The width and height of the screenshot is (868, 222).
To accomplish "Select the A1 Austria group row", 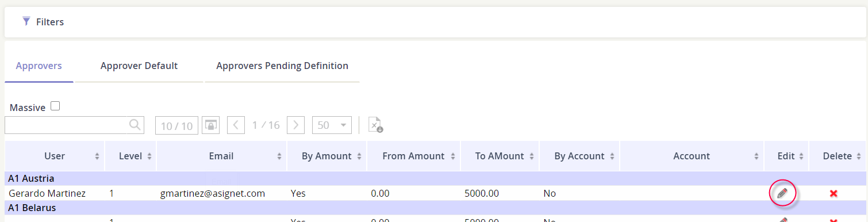I will [x=435, y=178].
